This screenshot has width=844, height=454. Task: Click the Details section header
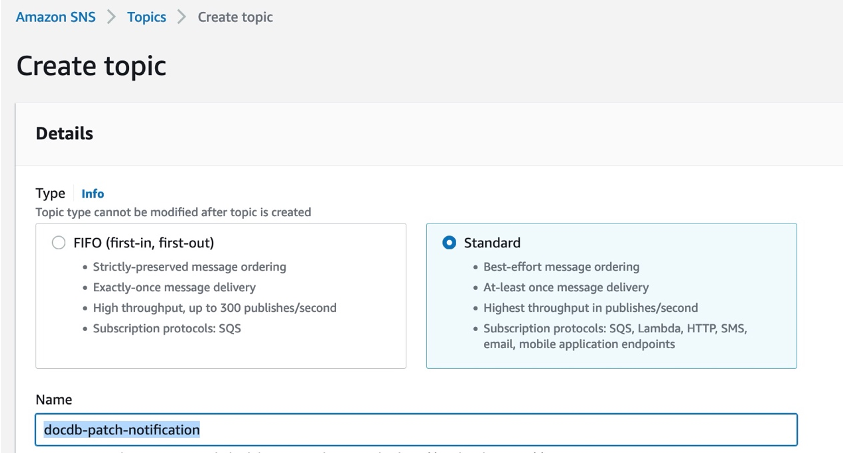pos(64,133)
